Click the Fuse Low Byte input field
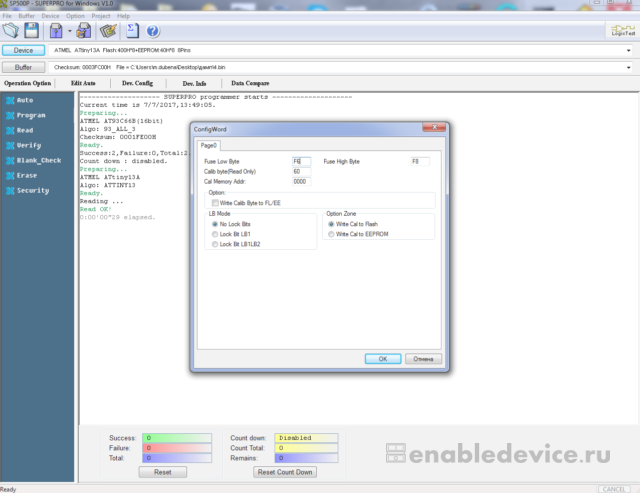Viewport: 640px width, 493px height. click(301, 162)
